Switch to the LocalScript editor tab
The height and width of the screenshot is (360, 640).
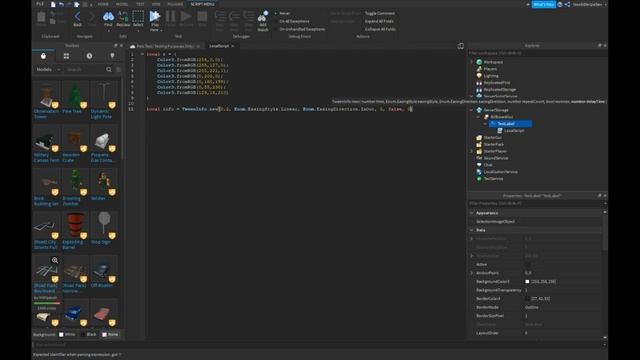219,46
